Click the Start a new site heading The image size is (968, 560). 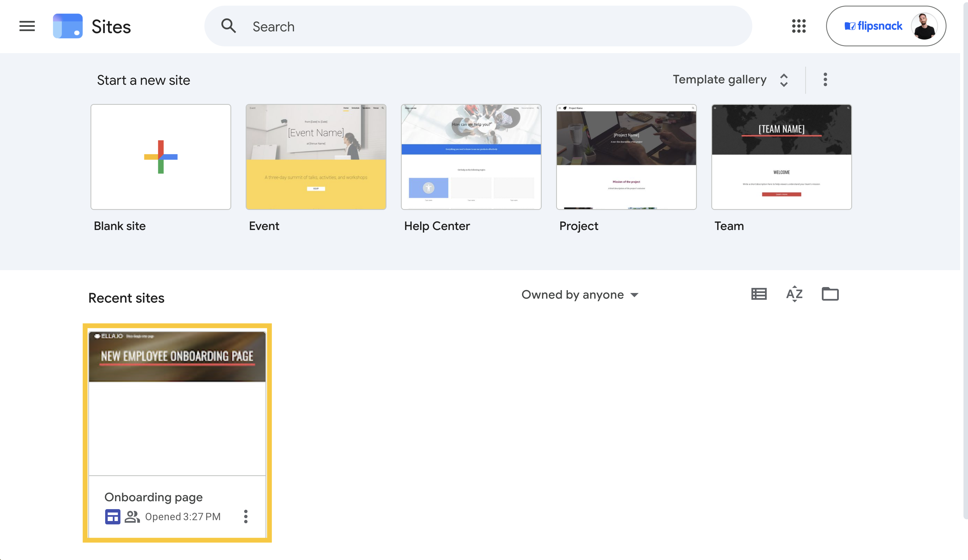[143, 80]
